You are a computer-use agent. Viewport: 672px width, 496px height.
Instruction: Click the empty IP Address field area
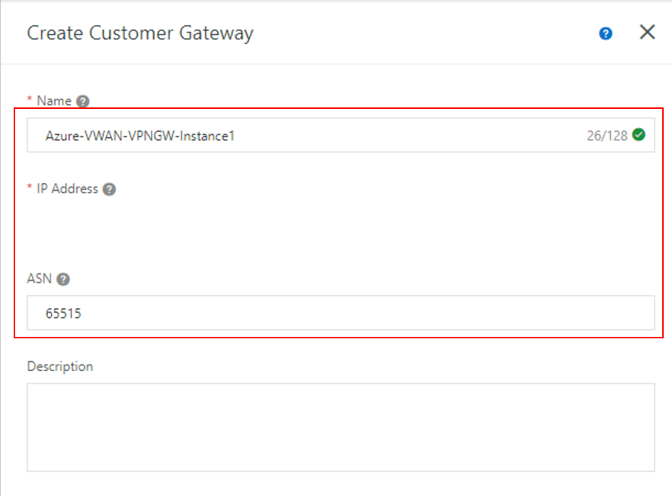pos(340,228)
